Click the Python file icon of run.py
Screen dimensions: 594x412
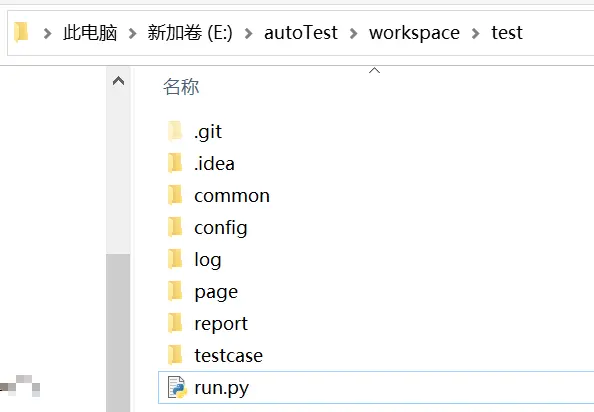coord(177,387)
